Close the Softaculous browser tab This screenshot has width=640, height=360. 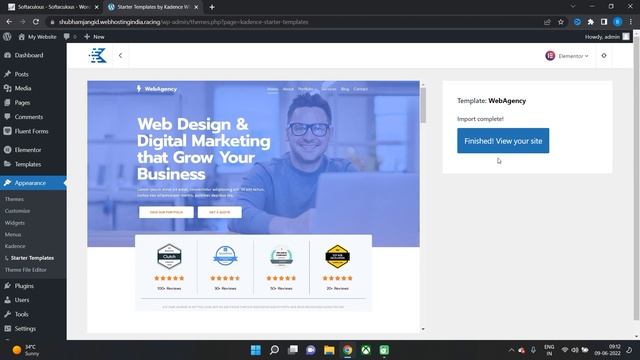pos(96,7)
